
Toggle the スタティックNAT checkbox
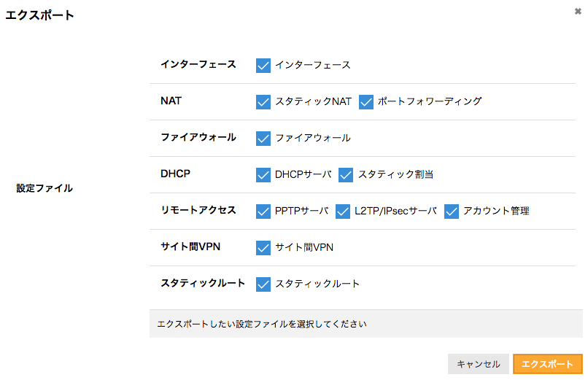pos(263,102)
